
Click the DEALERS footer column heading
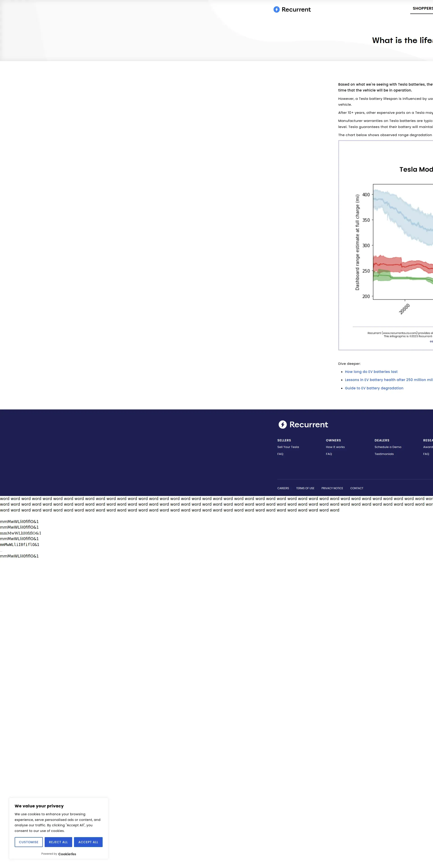click(x=382, y=440)
